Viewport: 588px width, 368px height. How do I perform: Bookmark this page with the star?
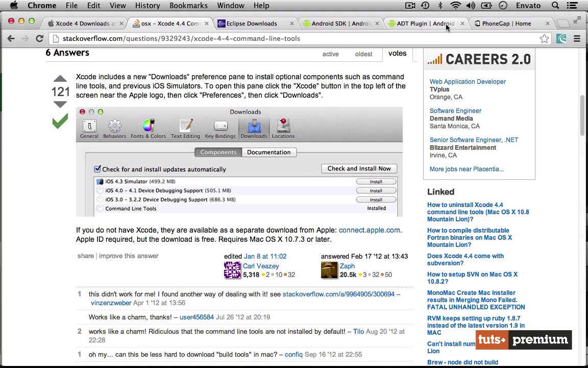pos(544,39)
